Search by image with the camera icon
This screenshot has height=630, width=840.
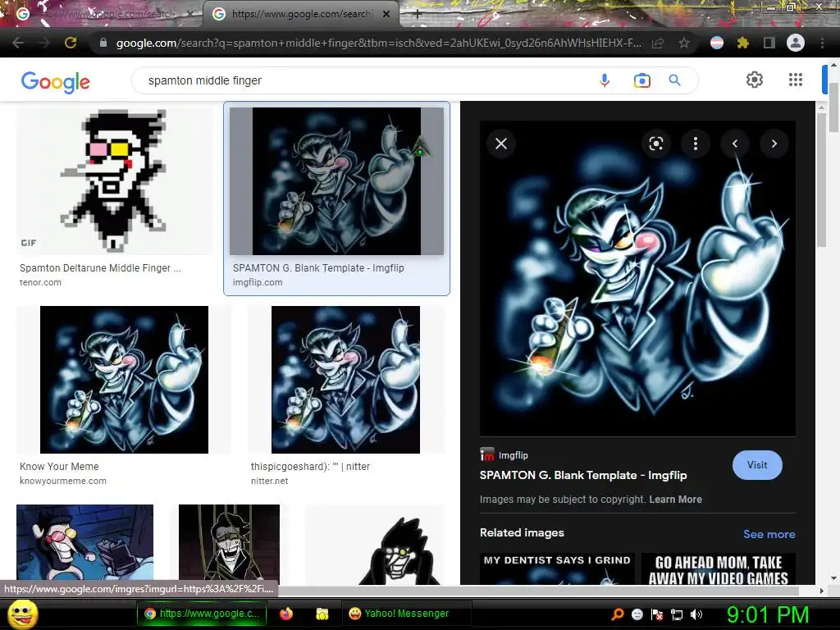pyautogui.click(x=641, y=80)
